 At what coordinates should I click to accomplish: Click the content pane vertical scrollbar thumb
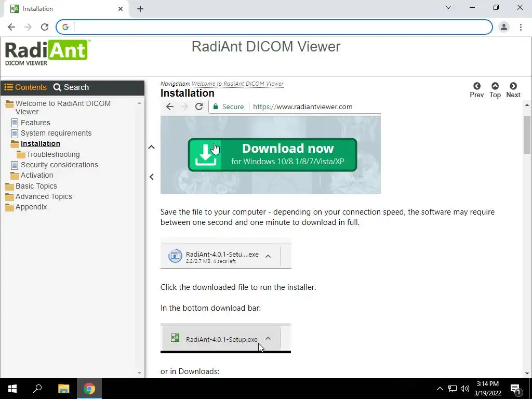pos(527,135)
